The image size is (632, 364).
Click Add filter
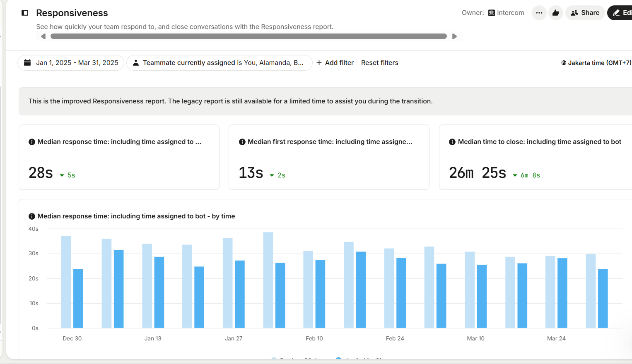335,63
